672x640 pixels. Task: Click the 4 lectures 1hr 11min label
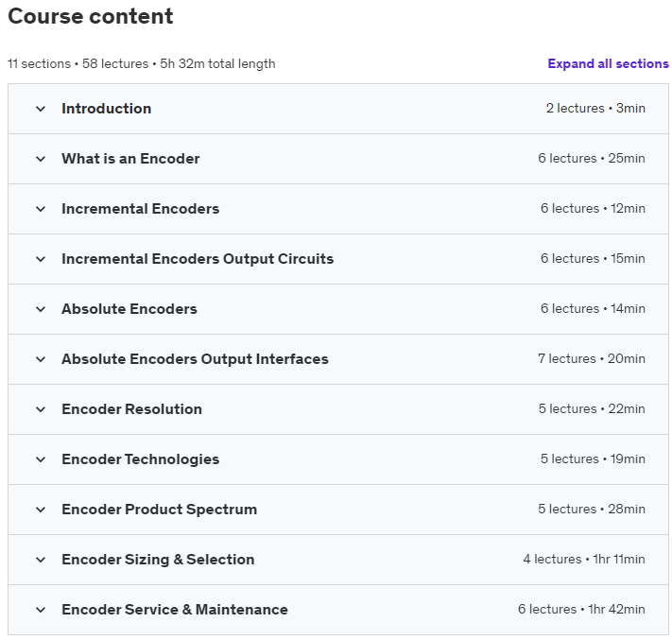click(584, 560)
